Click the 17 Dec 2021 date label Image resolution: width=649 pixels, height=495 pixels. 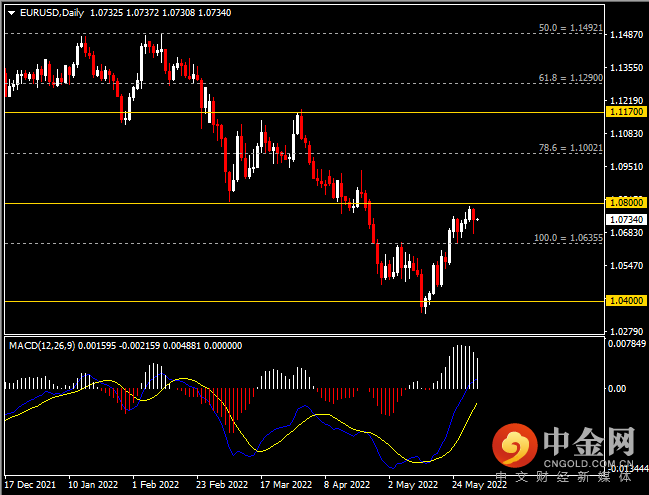30,485
